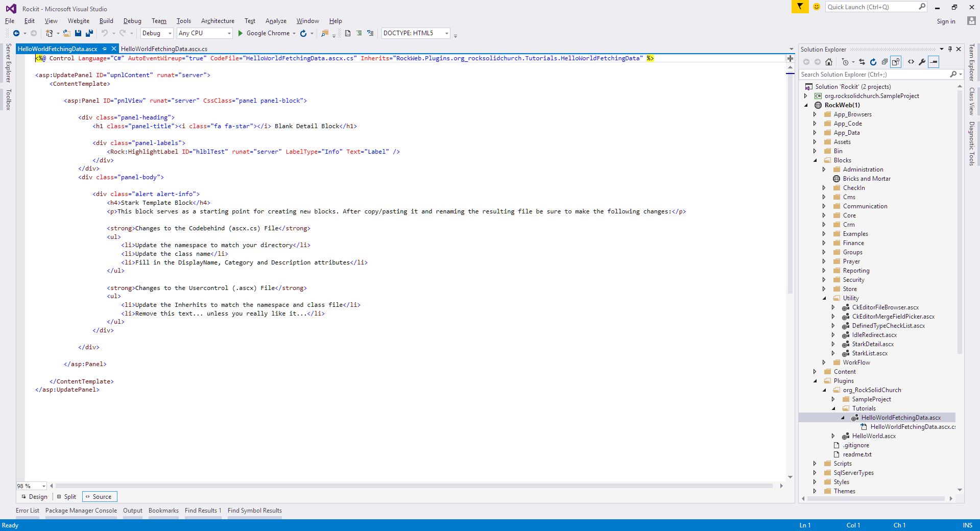Image resolution: width=980 pixels, height=531 pixels.
Task: Click the Save All icon
Action: (x=89, y=33)
